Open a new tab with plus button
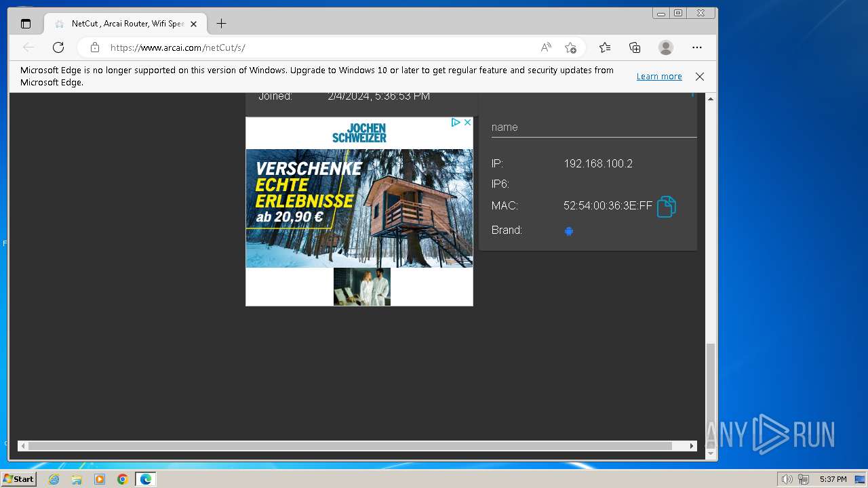Viewport: 868px width, 488px height. 221,24
